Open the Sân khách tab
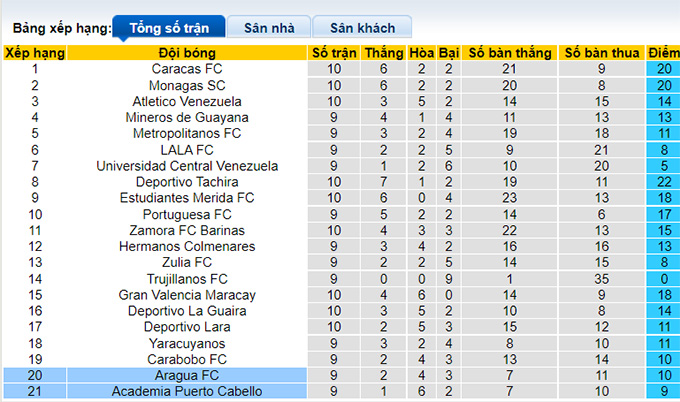 point(361,28)
